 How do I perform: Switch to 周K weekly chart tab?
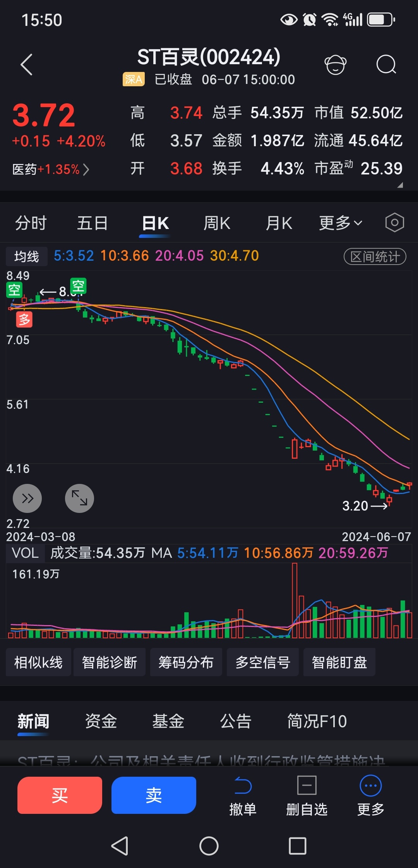[x=217, y=223]
